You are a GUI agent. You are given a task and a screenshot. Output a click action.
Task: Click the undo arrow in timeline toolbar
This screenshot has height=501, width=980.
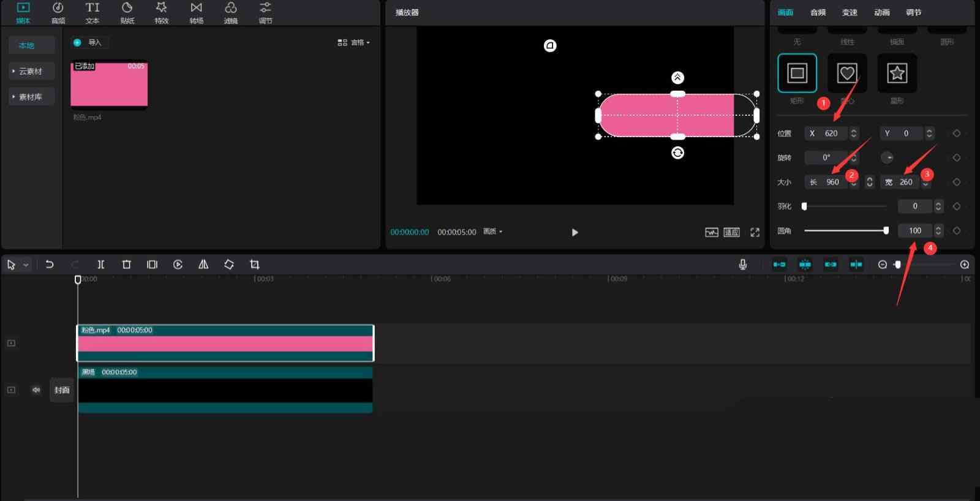tap(50, 265)
